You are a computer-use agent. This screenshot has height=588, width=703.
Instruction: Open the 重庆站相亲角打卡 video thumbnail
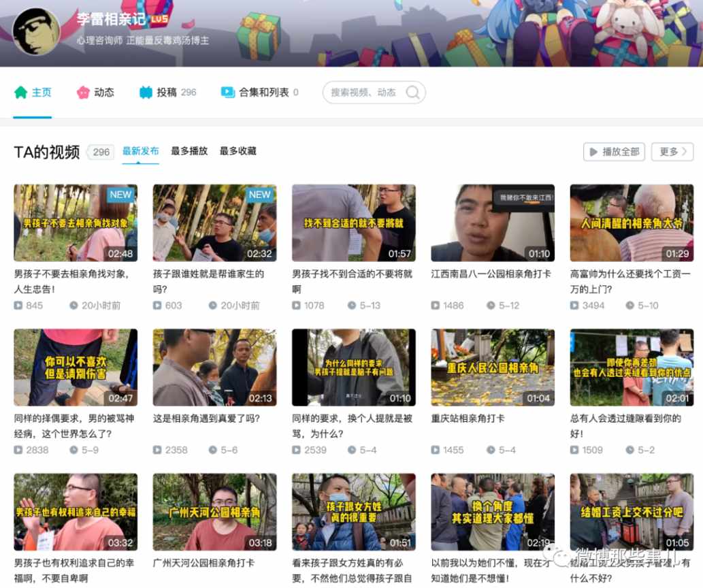[x=492, y=367]
